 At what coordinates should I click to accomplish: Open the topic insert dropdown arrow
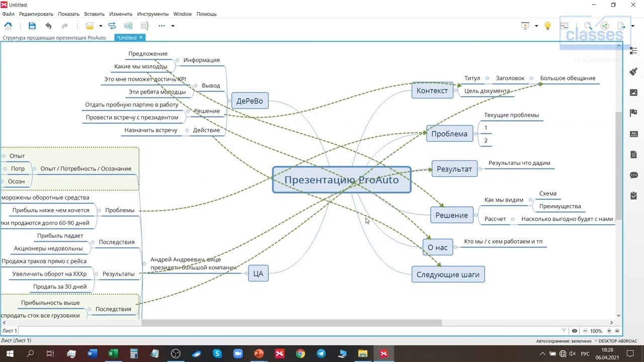[101, 26]
